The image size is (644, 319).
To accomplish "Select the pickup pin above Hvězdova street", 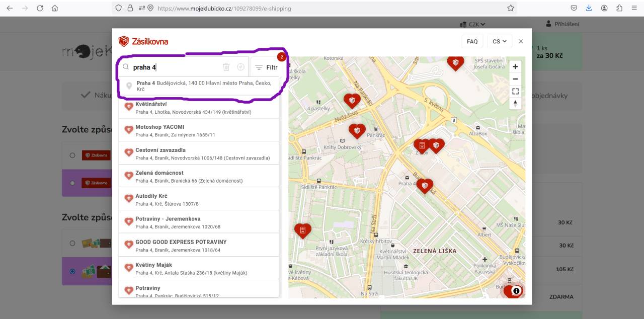I will pyautogui.click(x=352, y=101).
